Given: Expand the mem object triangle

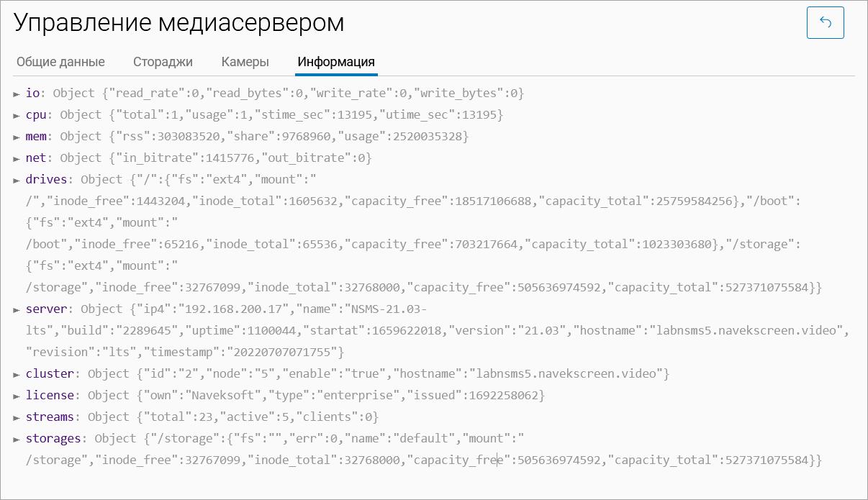Looking at the screenshot, I should pyautogui.click(x=17, y=137).
